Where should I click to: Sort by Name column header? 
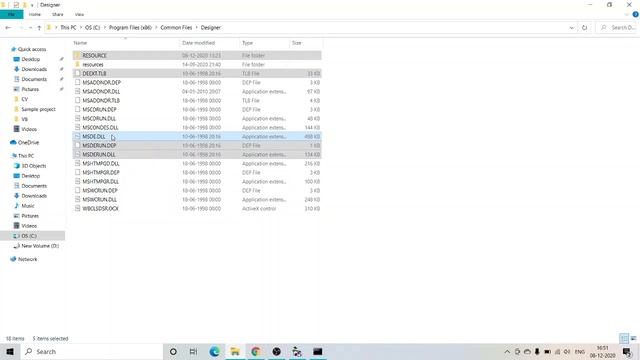click(x=125, y=43)
